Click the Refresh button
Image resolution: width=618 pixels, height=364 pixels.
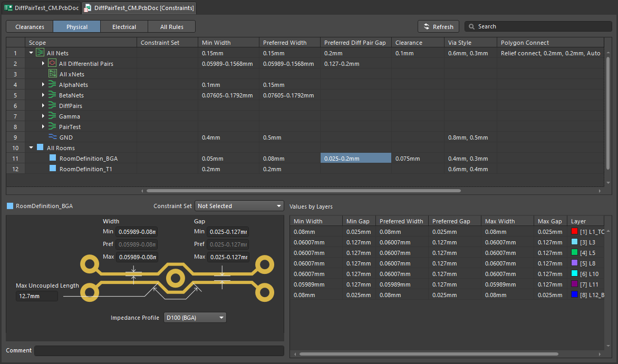(438, 26)
